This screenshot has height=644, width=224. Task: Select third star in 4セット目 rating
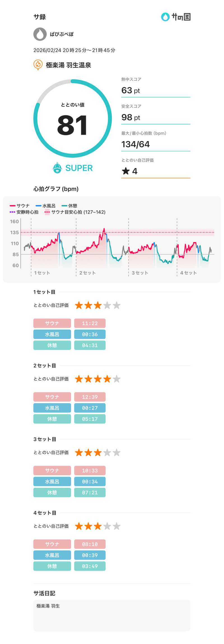pyautogui.click(x=98, y=526)
